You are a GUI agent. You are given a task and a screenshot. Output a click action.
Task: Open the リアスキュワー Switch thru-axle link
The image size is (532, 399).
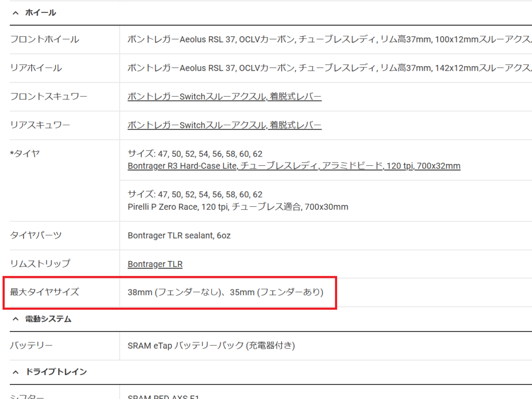(x=224, y=125)
